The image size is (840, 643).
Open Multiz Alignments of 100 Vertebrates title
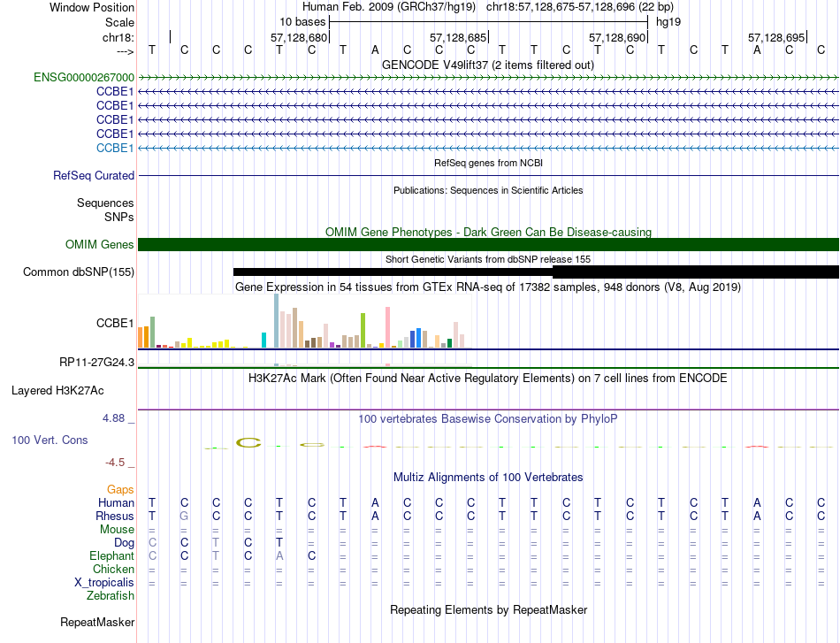[x=488, y=478]
